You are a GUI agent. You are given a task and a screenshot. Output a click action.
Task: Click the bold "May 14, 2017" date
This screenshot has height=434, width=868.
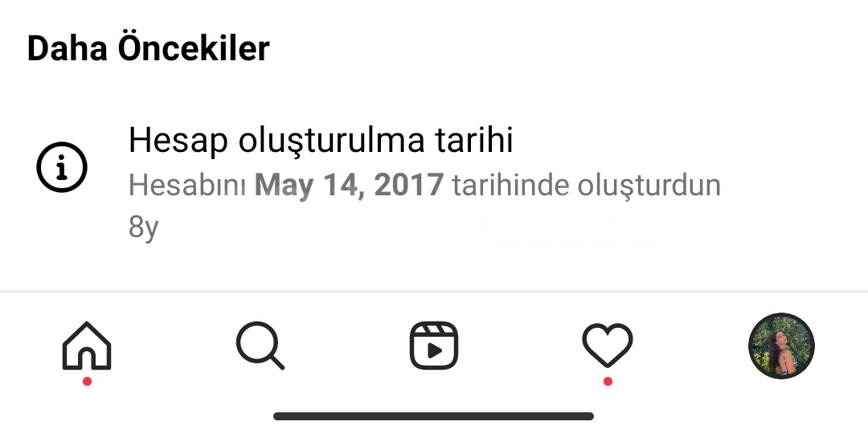(349, 185)
